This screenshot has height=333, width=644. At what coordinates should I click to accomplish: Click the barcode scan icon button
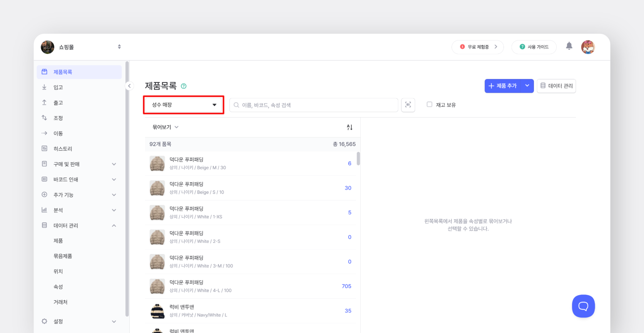408,105
